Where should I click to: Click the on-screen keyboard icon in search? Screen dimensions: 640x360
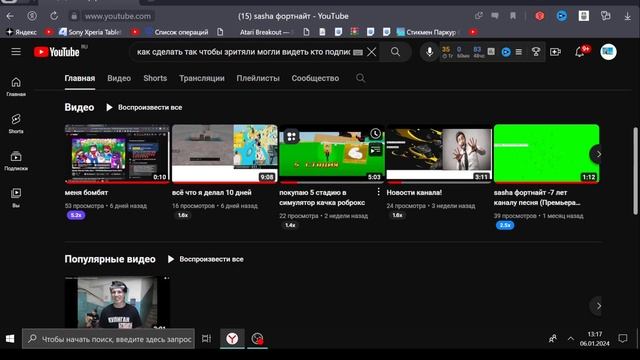pos(358,52)
